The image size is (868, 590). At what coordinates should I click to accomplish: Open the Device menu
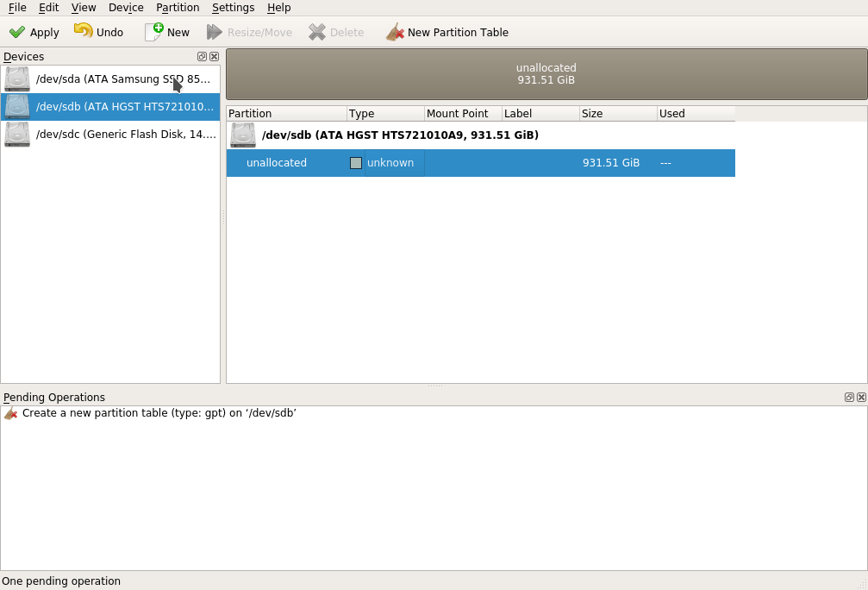click(x=126, y=8)
